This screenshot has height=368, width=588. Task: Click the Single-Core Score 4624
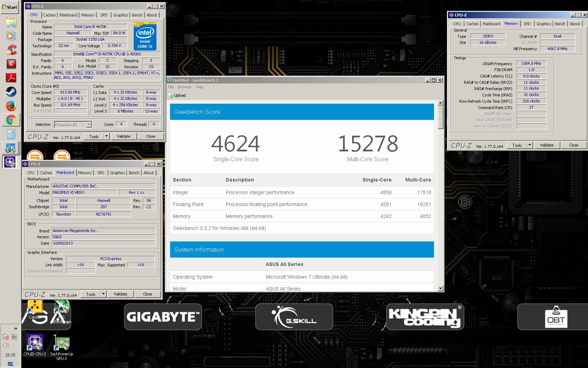pos(236,144)
